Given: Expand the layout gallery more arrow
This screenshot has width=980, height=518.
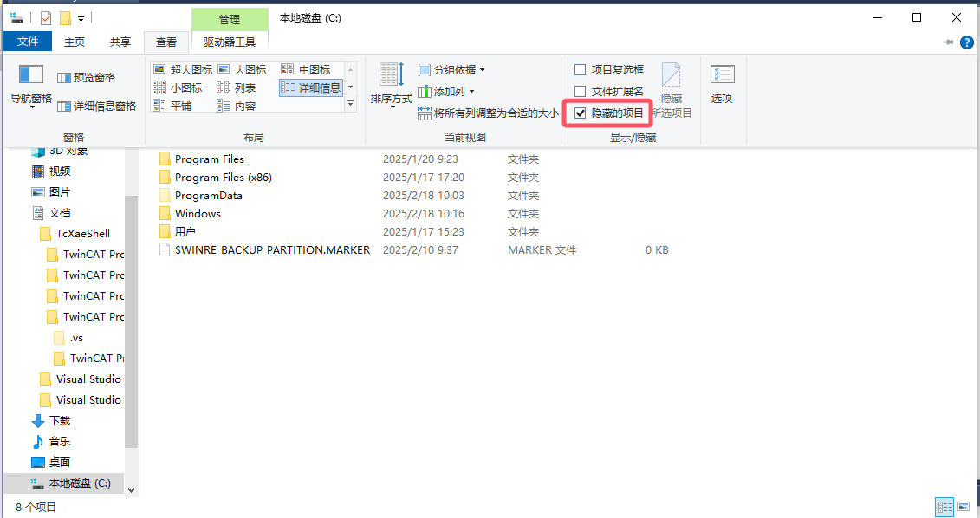Looking at the screenshot, I should 351,103.
